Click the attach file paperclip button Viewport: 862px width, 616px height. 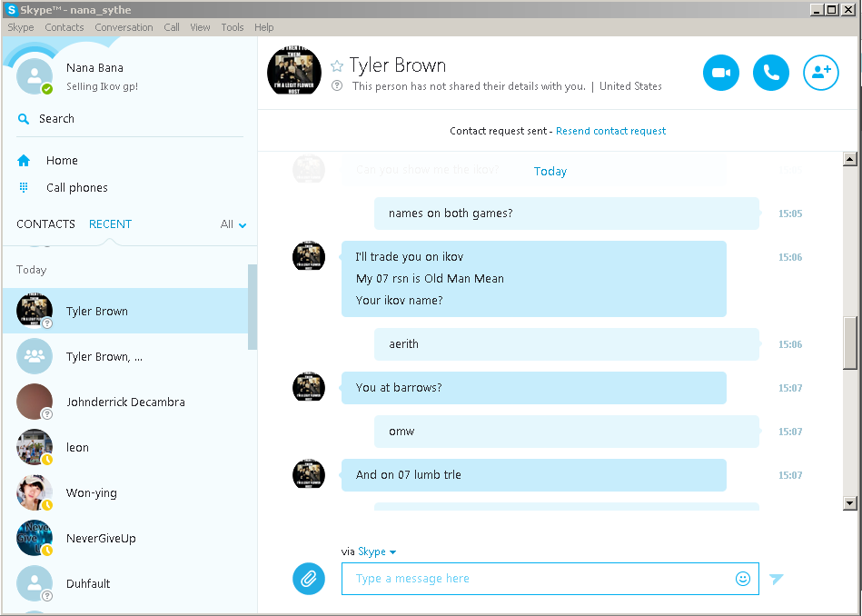coord(309,579)
